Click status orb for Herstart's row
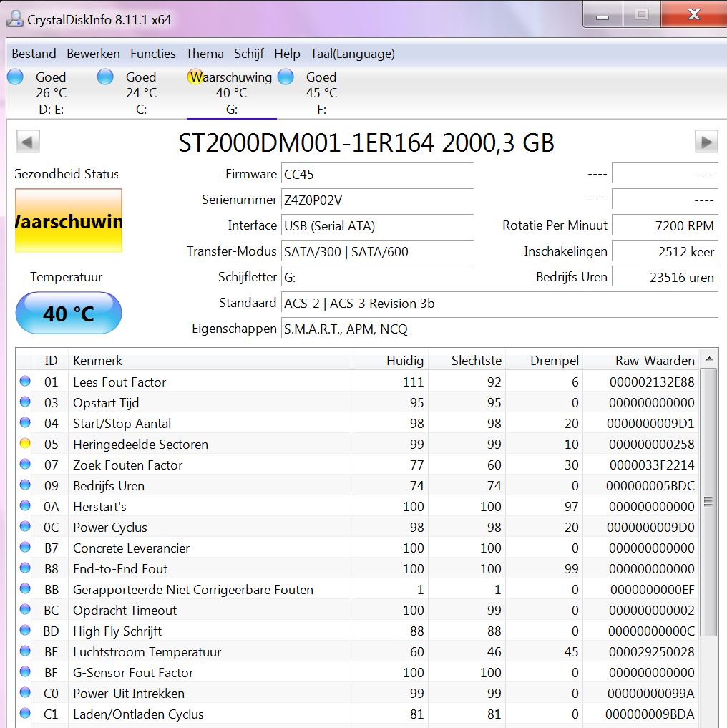The image size is (727, 728). (x=25, y=506)
